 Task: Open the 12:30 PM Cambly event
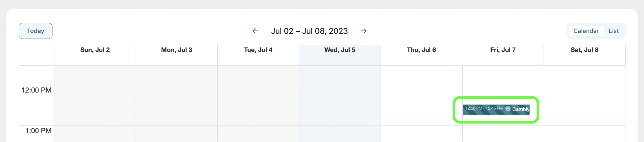pyautogui.click(x=496, y=110)
